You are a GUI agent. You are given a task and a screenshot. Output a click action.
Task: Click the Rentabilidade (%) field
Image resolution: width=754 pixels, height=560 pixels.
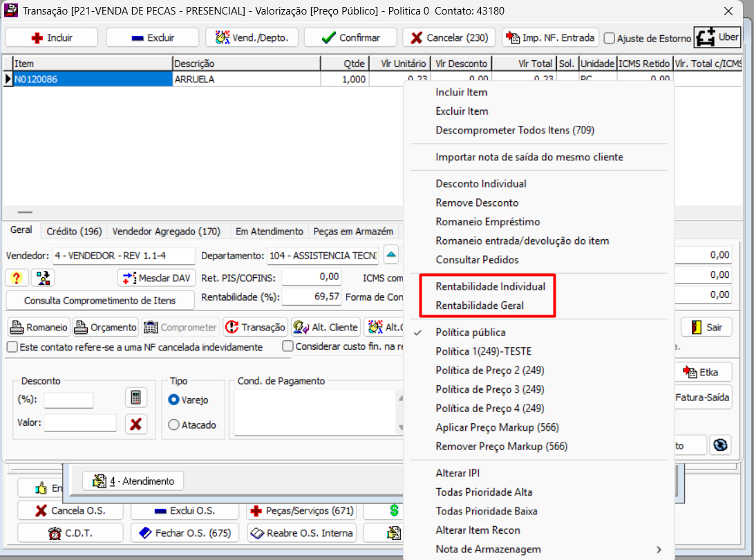pyautogui.click(x=312, y=297)
